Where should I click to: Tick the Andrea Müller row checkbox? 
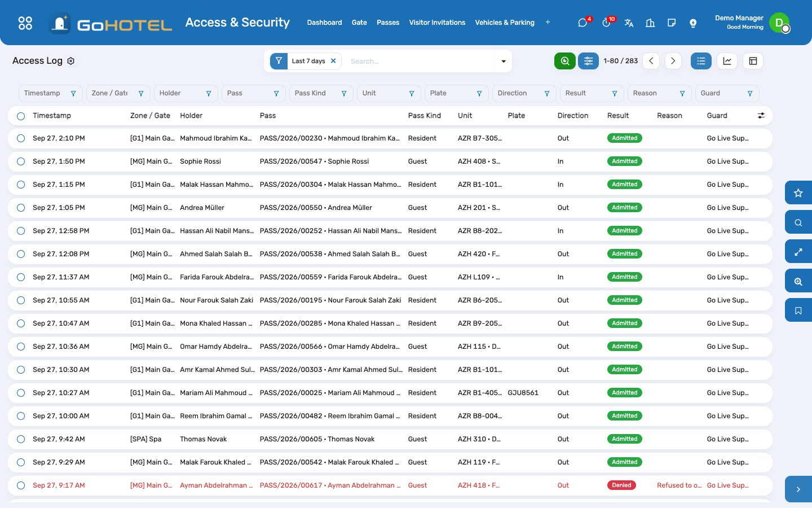coord(21,208)
